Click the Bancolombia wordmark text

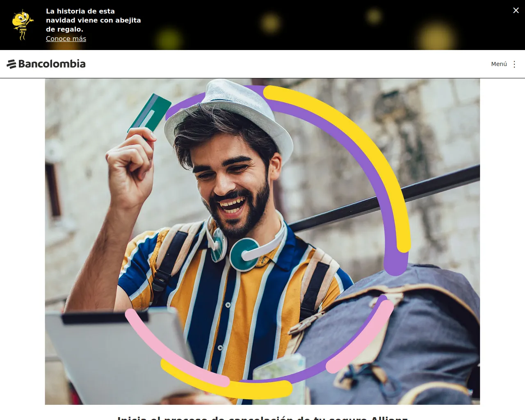pyautogui.click(x=52, y=64)
